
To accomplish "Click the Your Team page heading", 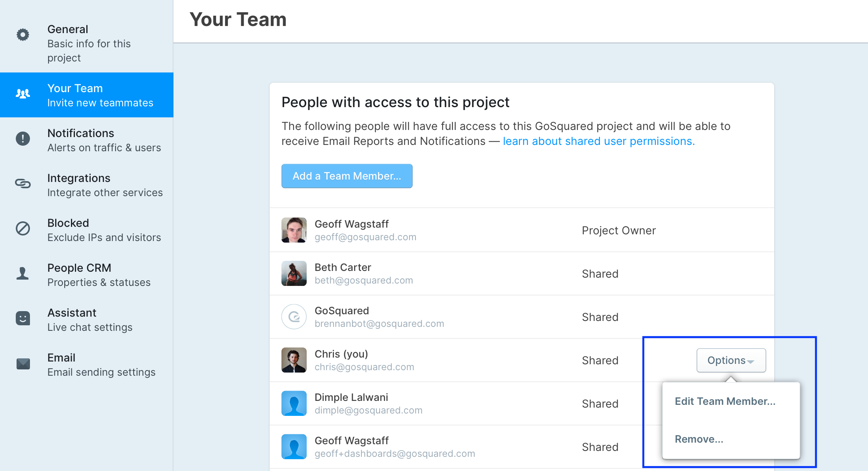I will click(238, 19).
